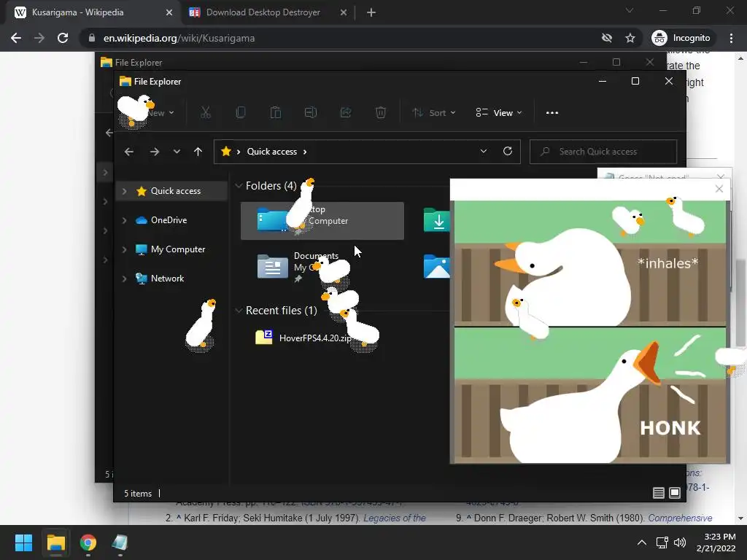This screenshot has width=747, height=560.
Task: Expand address bar history dropdown chevron
Action: 483,151
